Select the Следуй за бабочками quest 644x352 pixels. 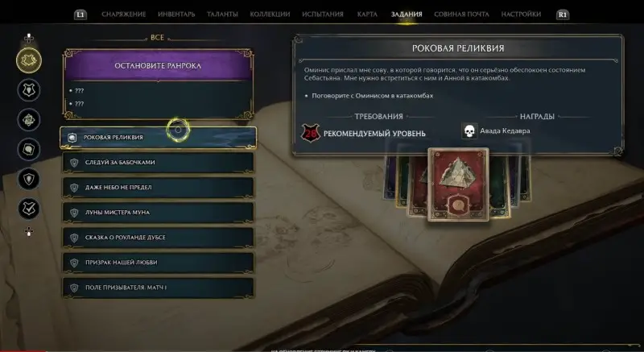[x=158, y=163]
